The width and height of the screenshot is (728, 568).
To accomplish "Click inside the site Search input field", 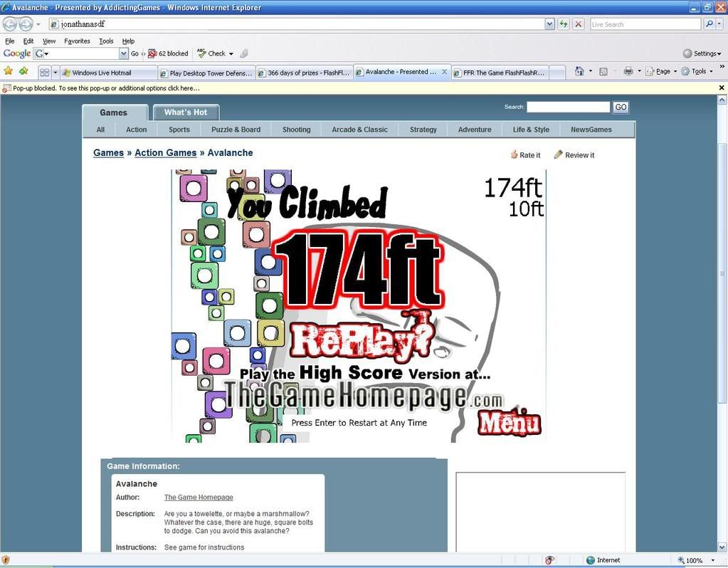I will point(568,107).
